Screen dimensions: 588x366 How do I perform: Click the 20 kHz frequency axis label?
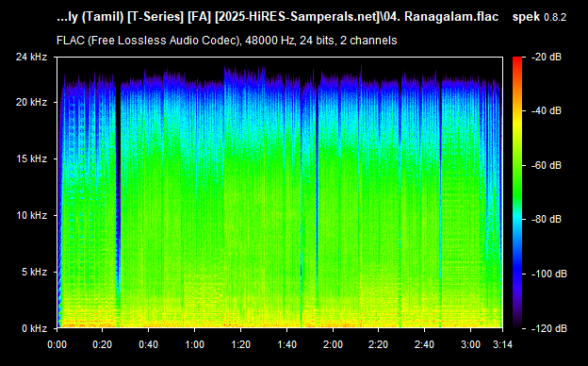[31, 102]
